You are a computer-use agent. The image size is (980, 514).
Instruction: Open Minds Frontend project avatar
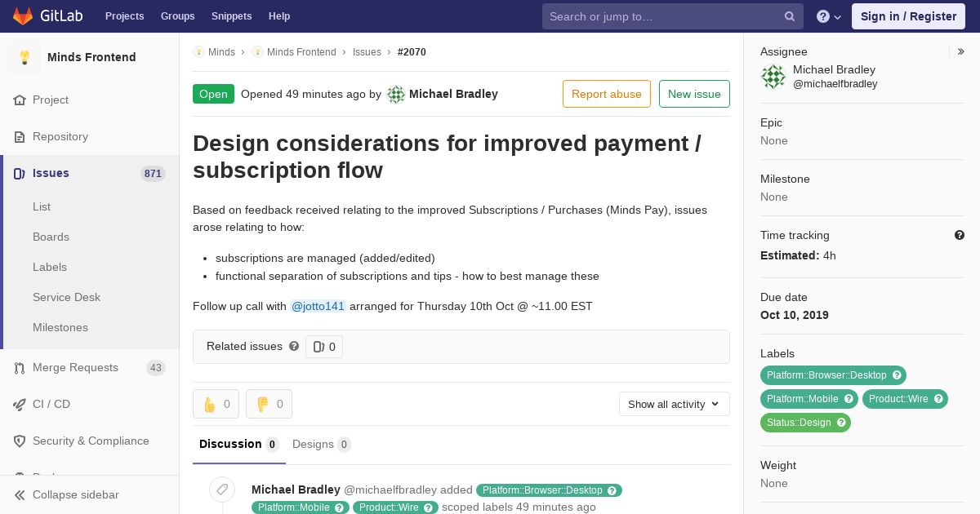24,57
